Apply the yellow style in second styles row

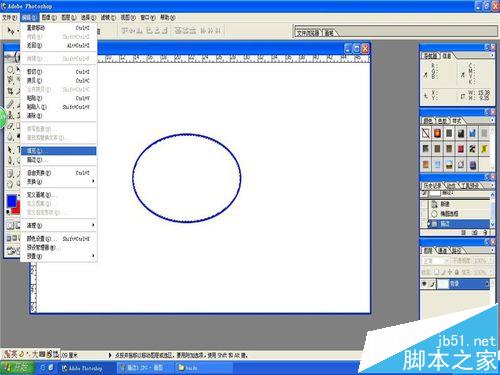click(484, 149)
